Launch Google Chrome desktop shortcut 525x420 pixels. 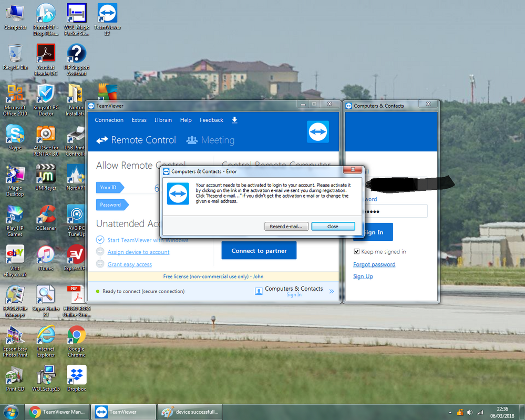click(77, 342)
